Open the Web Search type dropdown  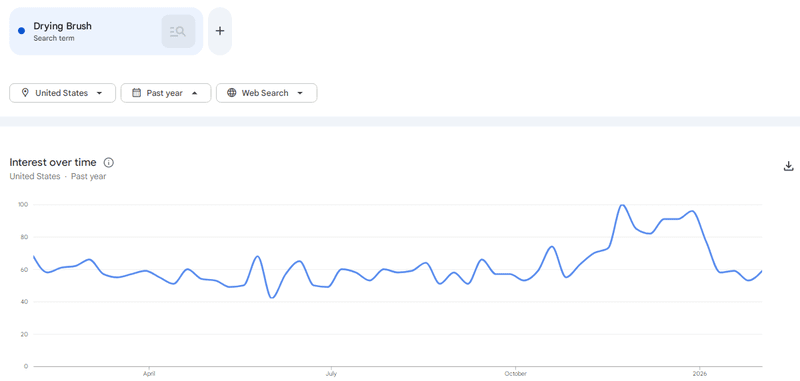pos(266,93)
